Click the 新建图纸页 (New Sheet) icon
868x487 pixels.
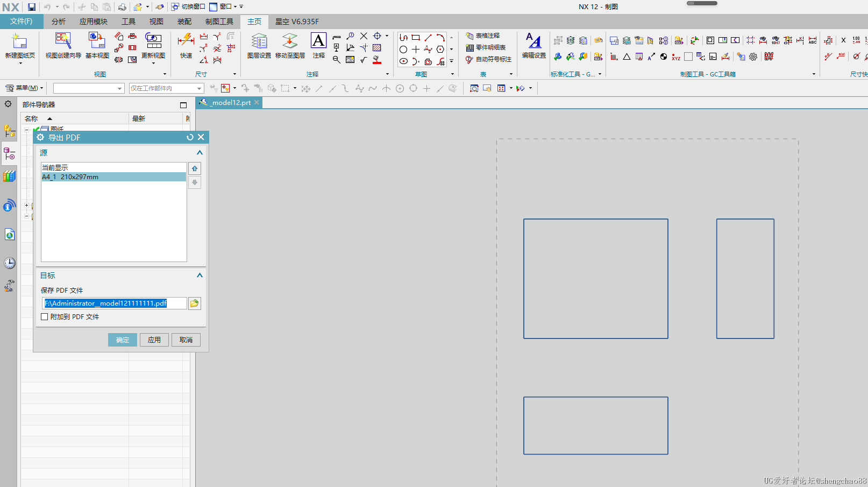[19, 42]
